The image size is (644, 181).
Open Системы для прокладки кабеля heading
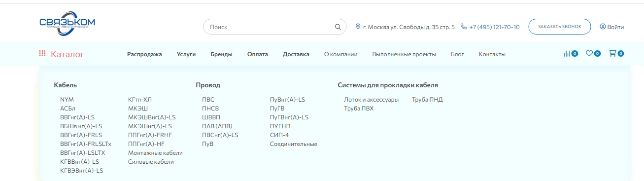(388, 85)
